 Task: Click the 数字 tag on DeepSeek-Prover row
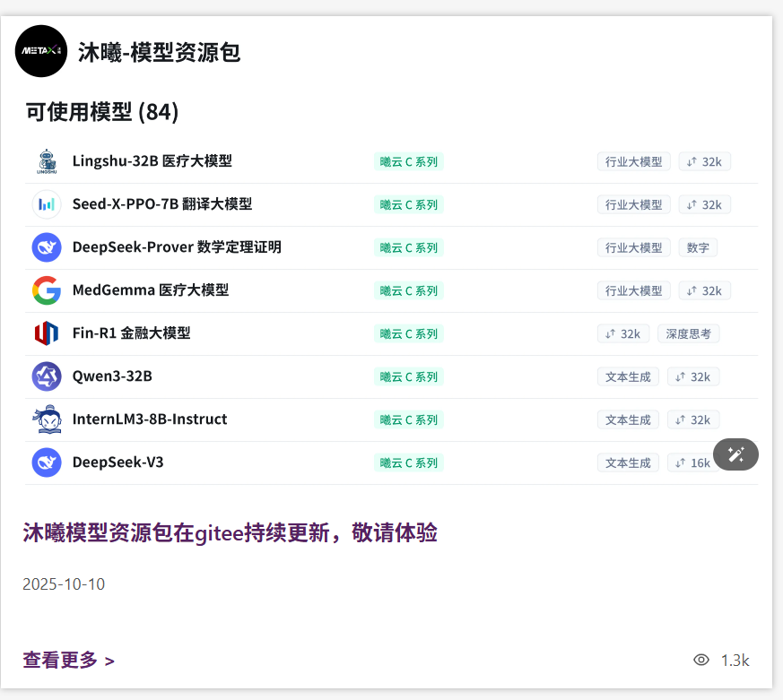coord(697,248)
